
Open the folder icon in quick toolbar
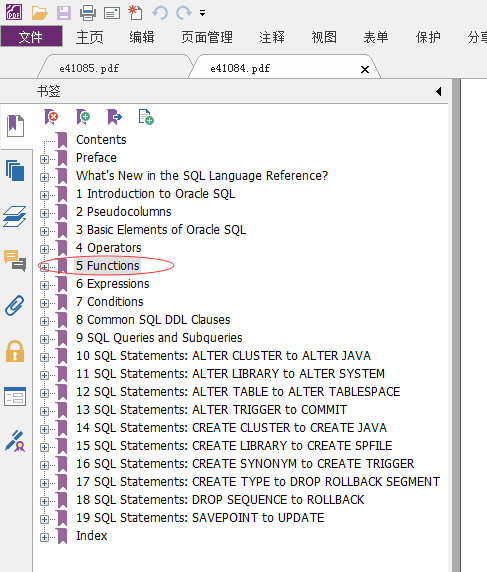39,13
